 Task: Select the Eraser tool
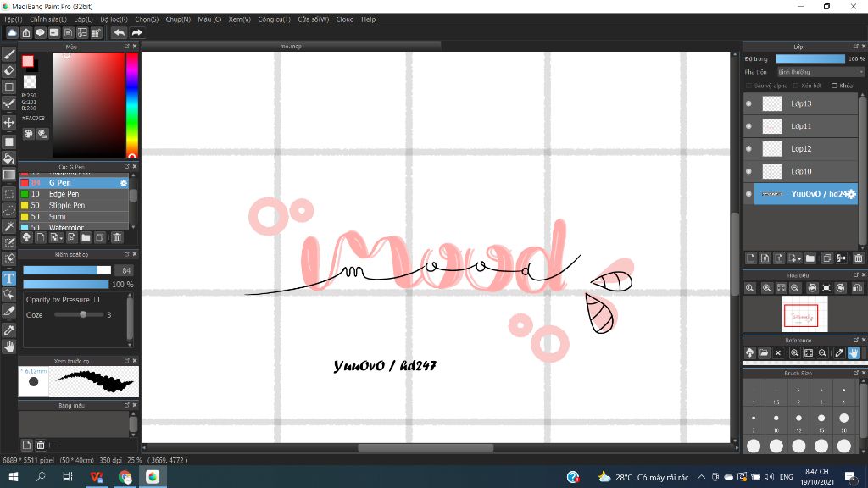coord(8,71)
